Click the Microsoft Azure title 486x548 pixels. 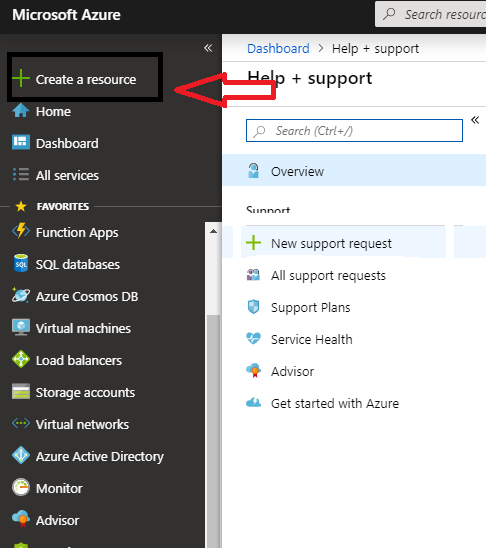click(66, 15)
